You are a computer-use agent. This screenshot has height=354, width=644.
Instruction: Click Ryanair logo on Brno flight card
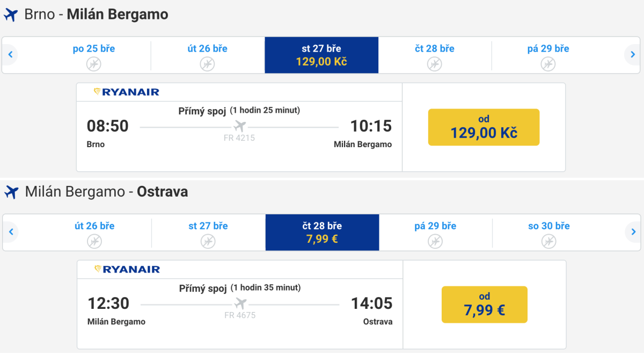[x=127, y=92]
